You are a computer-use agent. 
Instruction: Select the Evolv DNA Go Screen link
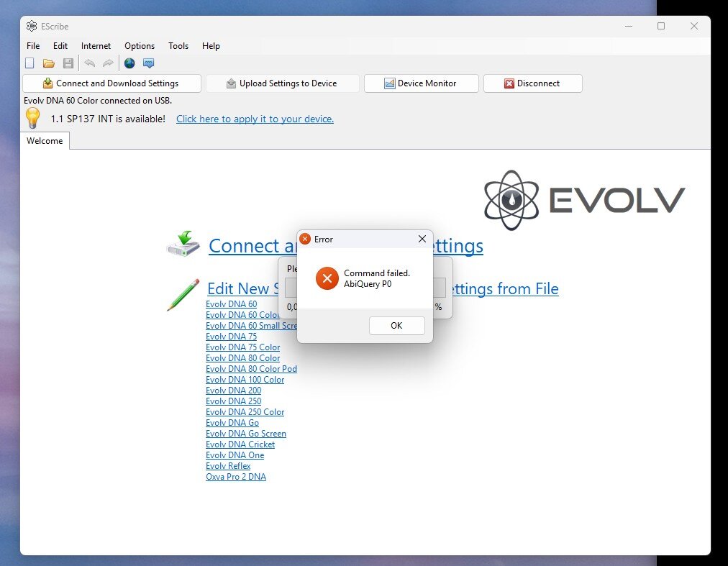(245, 434)
